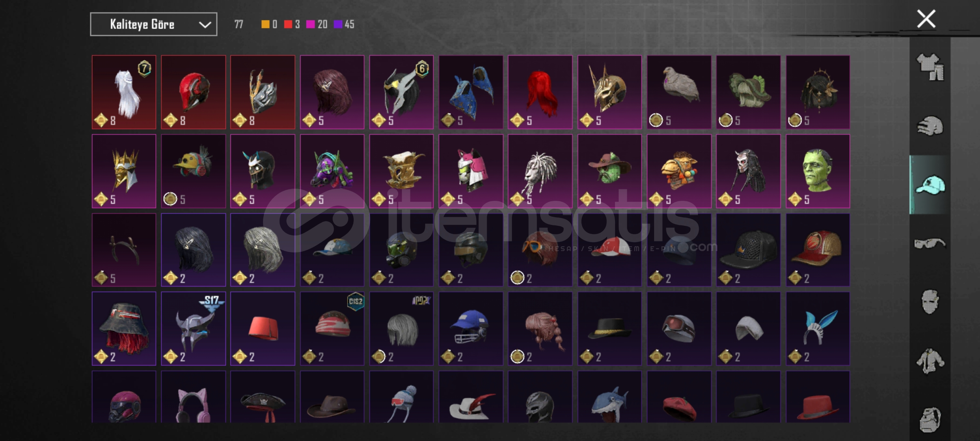Filter by red quality count 3
Screen dimensions: 980x441
[x=292, y=24]
